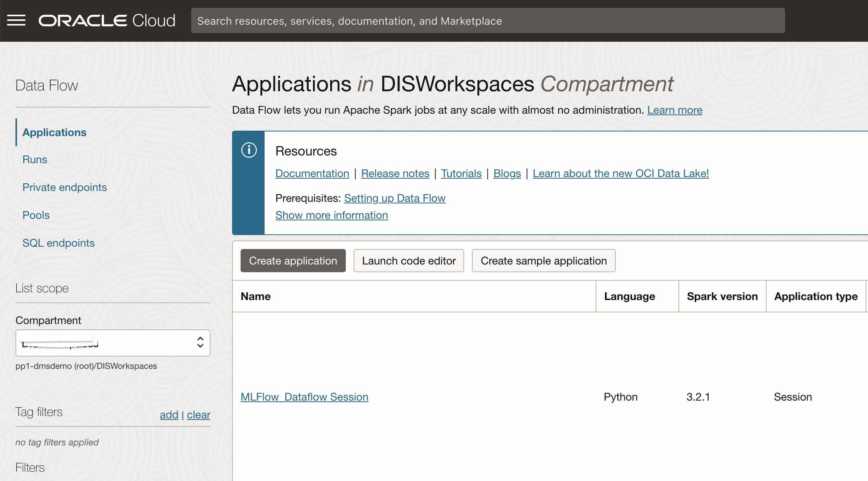Add a tag filter
The height and width of the screenshot is (481, 868).
(x=169, y=414)
